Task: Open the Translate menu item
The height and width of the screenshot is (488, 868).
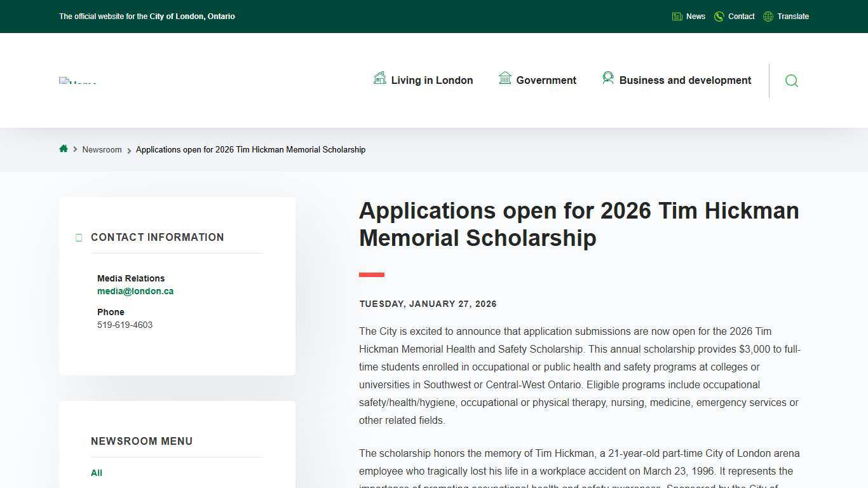Action: pyautogui.click(x=793, y=16)
